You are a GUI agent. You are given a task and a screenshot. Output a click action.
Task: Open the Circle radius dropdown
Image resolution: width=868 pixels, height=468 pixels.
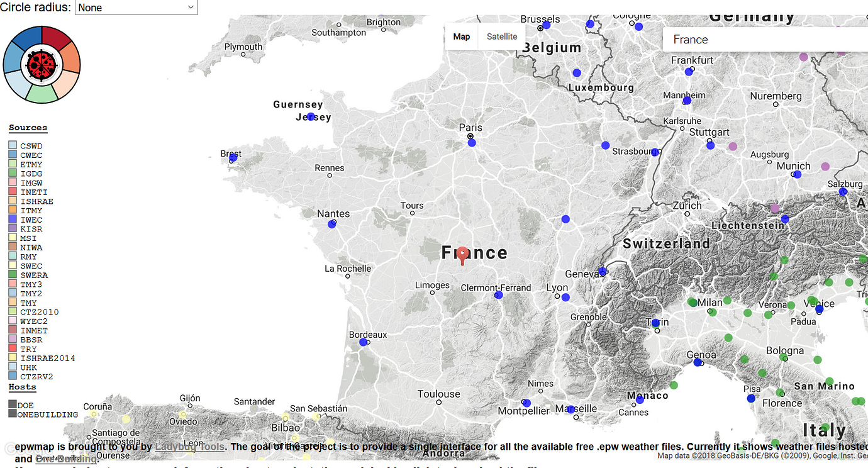[x=136, y=8]
